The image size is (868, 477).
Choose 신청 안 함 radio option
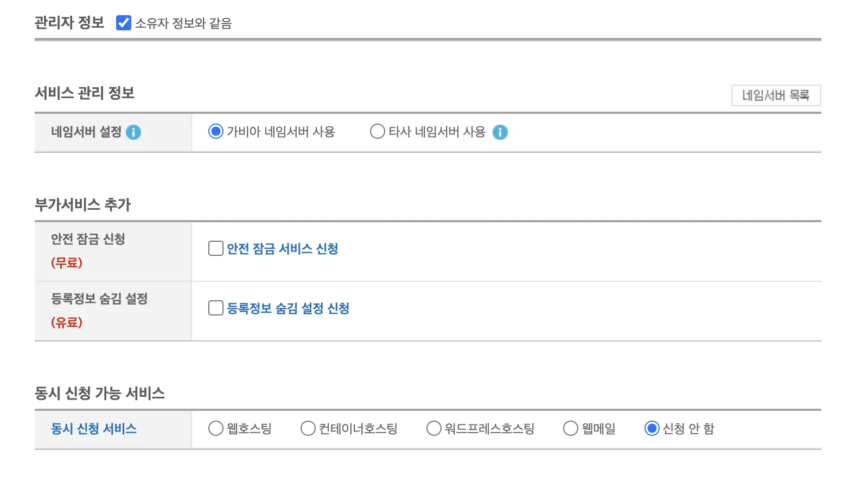[652, 428]
